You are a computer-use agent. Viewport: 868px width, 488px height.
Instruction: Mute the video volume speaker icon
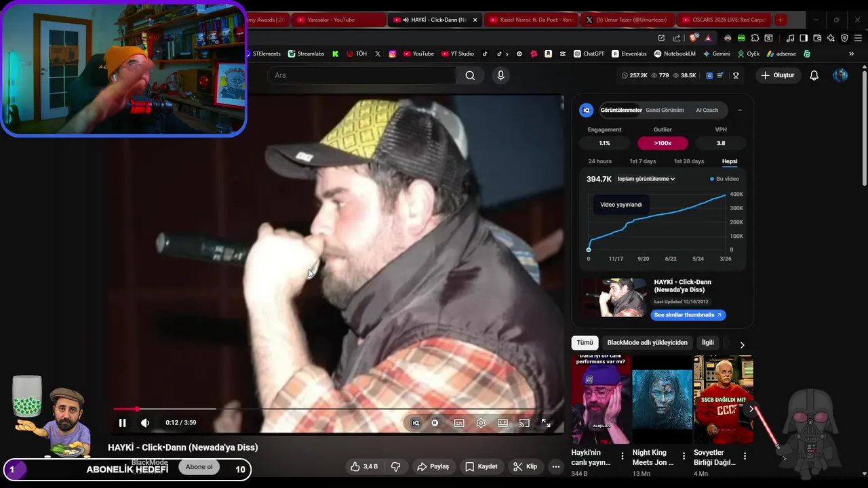[x=145, y=423]
